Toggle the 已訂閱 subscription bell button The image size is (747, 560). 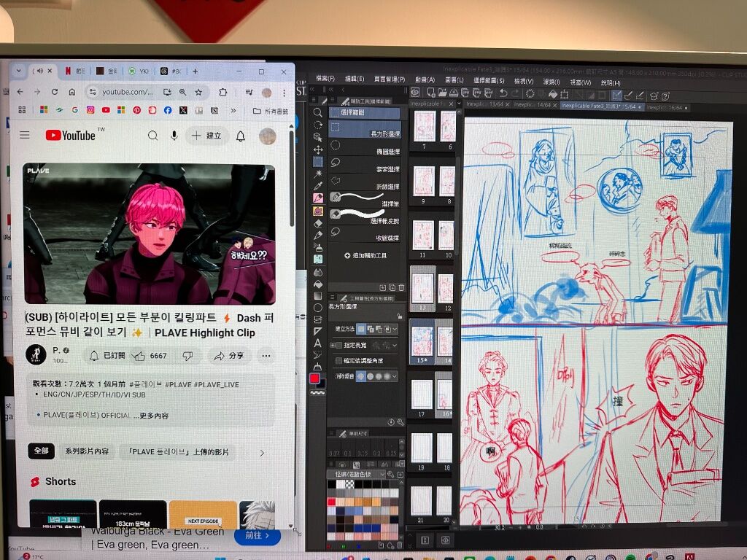pos(107,356)
